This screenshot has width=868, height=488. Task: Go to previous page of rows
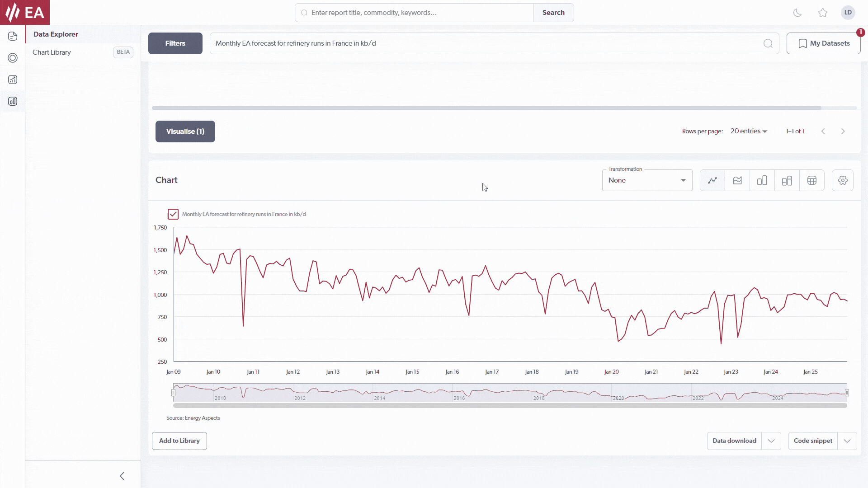click(823, 131)
